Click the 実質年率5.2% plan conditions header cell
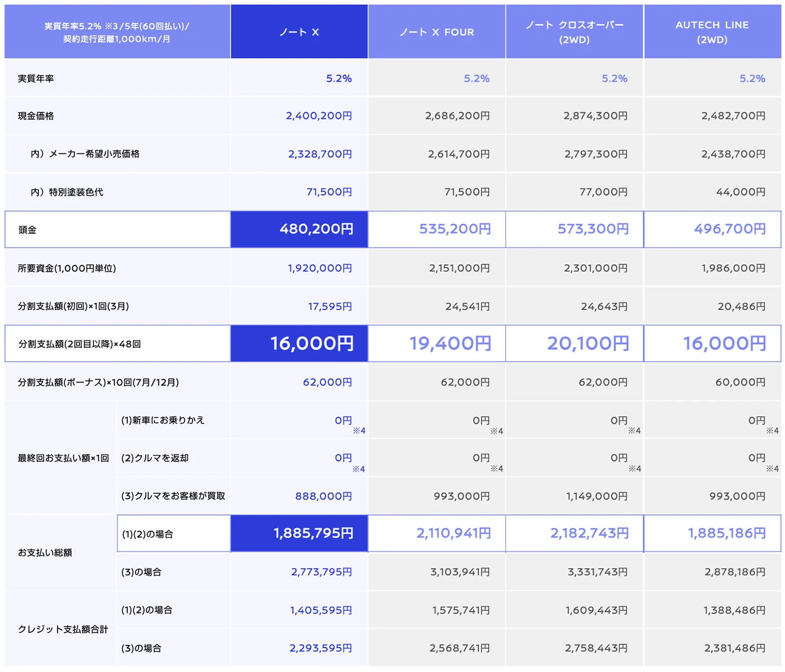 (117, 32)
